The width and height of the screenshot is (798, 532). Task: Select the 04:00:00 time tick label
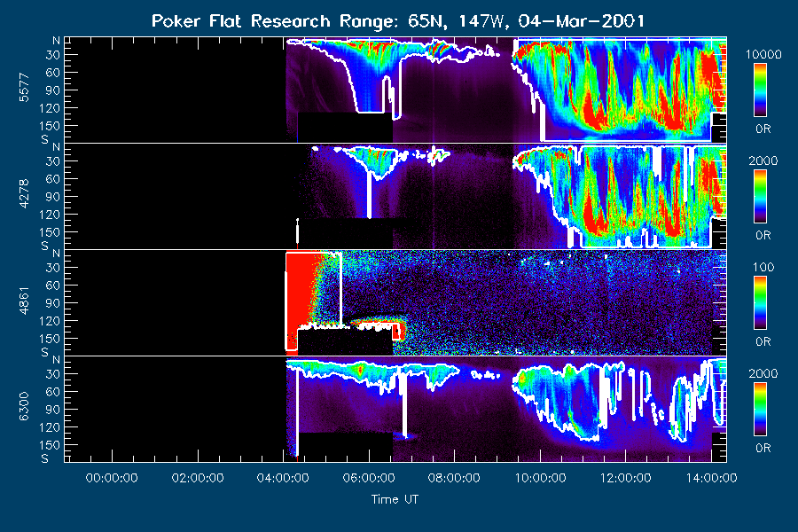[283, 478]
